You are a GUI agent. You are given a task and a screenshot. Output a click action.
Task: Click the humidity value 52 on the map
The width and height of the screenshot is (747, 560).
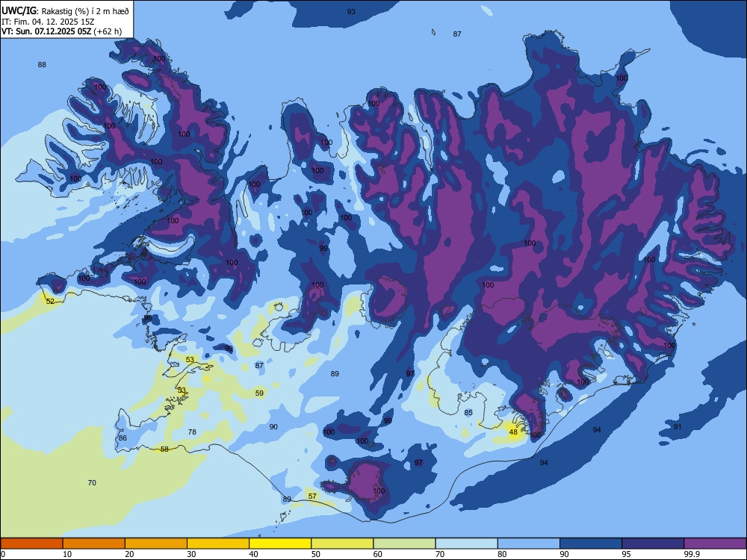[50, 301]
